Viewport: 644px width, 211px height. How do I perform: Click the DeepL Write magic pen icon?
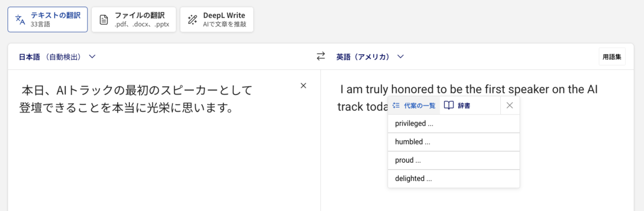click(192, 20)
